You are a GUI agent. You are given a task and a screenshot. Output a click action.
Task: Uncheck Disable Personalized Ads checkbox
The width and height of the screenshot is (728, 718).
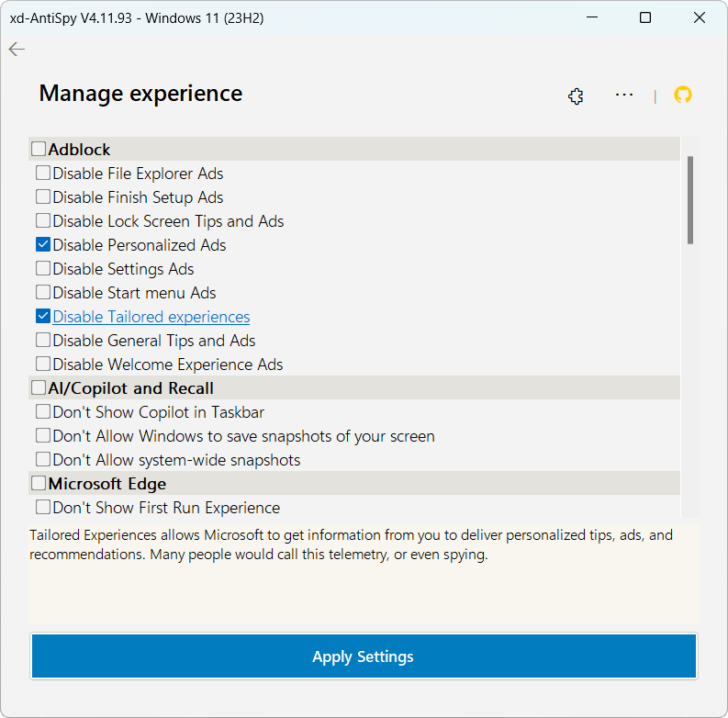(43, 245)
